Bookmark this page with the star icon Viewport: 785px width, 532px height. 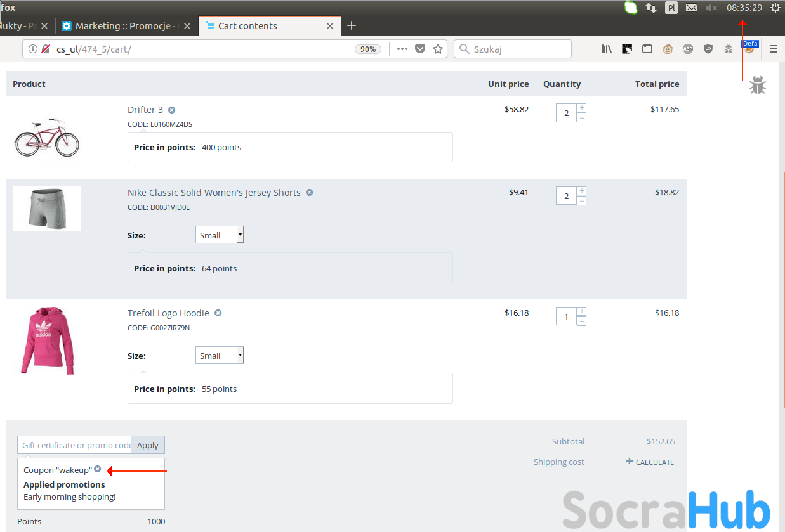438,49
